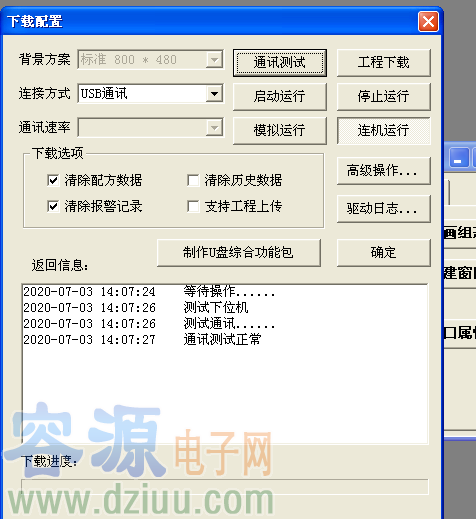Open 高级操作... advanced operations
This screenshot has height=519, width=476.
pos(384,171)
